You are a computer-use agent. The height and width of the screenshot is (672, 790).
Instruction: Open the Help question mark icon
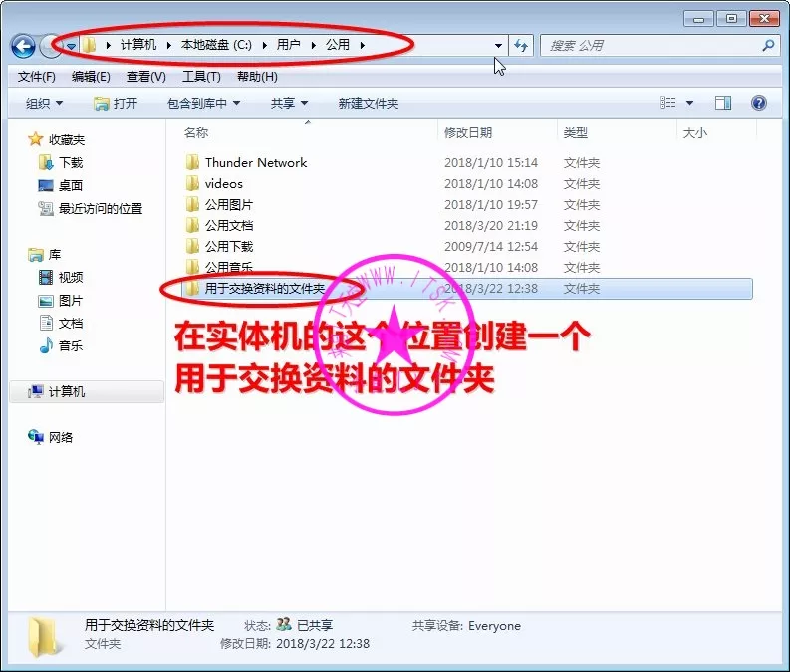758,103
